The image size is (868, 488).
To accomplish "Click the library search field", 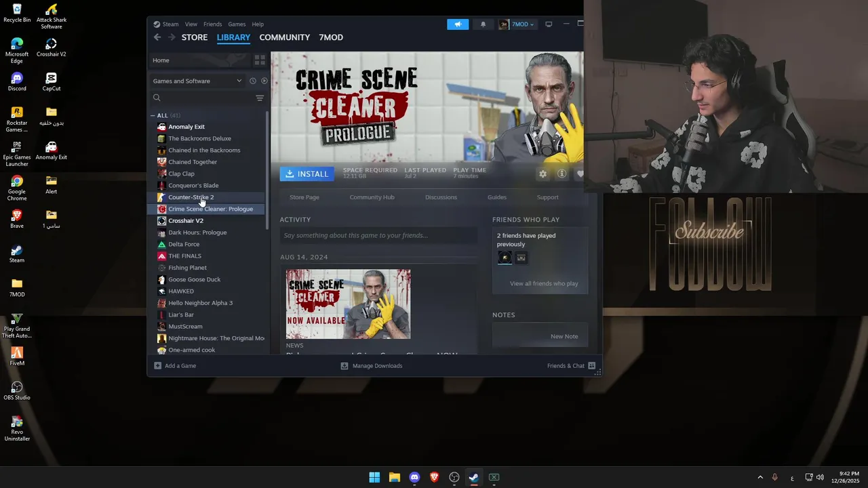I will click(202, 98).
